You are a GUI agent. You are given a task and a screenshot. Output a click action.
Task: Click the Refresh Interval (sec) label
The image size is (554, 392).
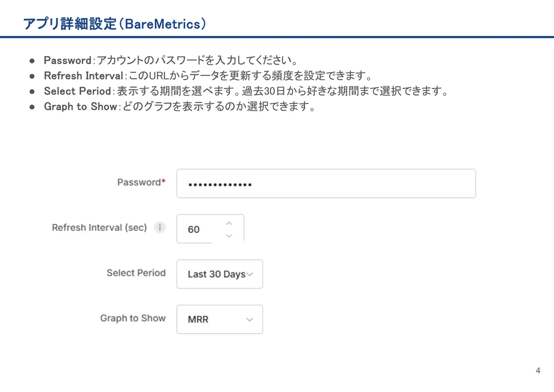click(x=99, y=228)
